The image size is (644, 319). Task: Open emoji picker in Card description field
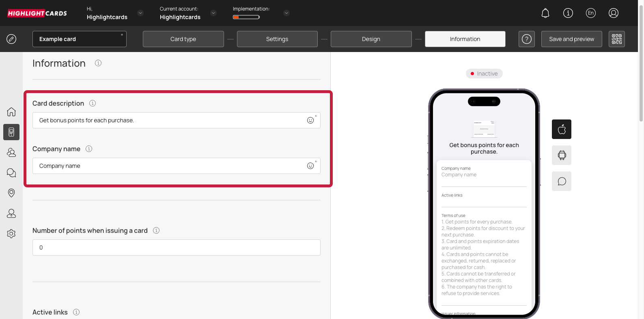(x=310, y=120)
